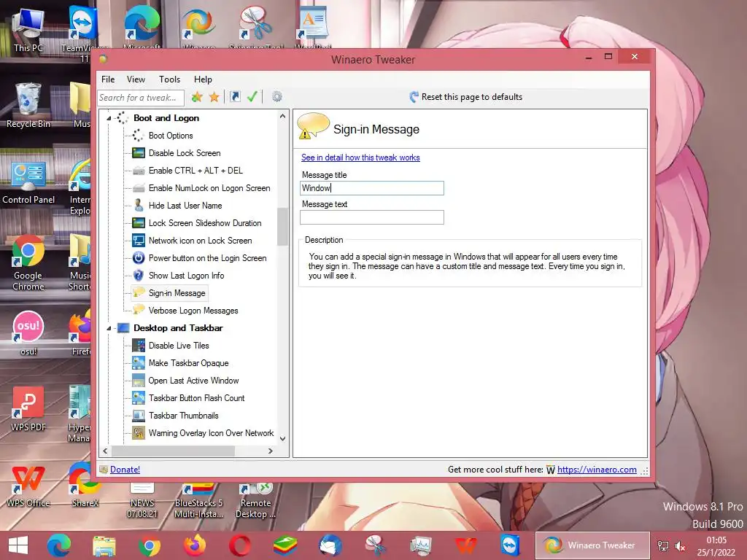The width and height of the screenshot is (747, 560).
Task: Click the Donate! link
Action: point(125,470)
